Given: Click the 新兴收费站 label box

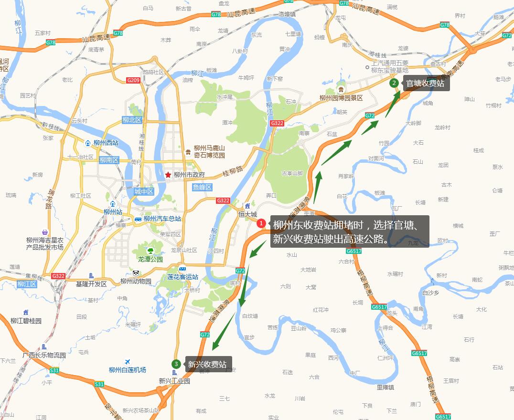Looking at the screenshot, I should click(207, 364).
